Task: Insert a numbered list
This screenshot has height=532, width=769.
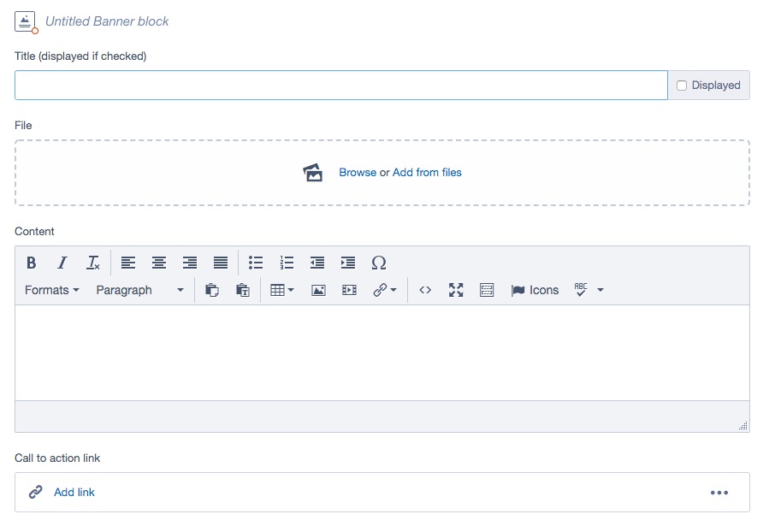Action: (287, 263)
